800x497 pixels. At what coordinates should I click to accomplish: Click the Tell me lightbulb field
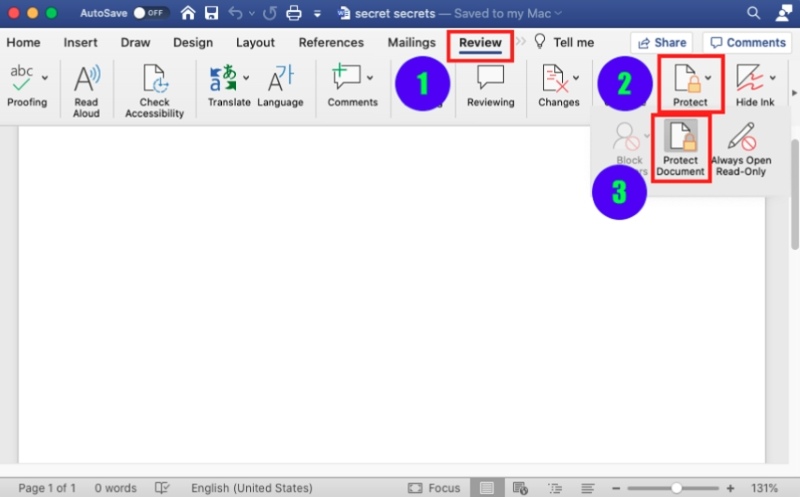pos(564,42)
